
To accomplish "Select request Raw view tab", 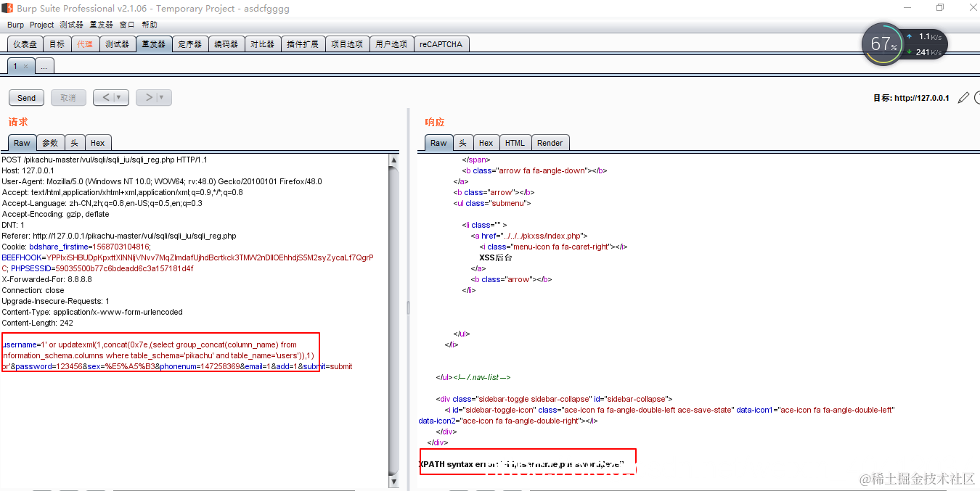I will click(23, 143).
